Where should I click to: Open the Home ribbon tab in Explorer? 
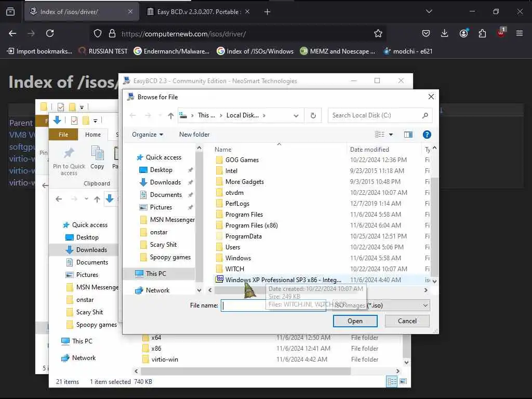(x=92, y=135)
